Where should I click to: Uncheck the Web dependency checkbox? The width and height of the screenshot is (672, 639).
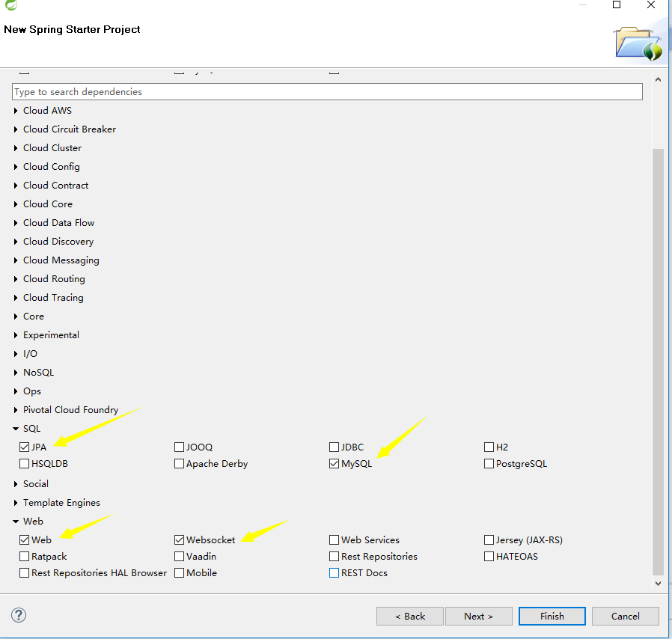pyautogui.click(x=24, y=539)
